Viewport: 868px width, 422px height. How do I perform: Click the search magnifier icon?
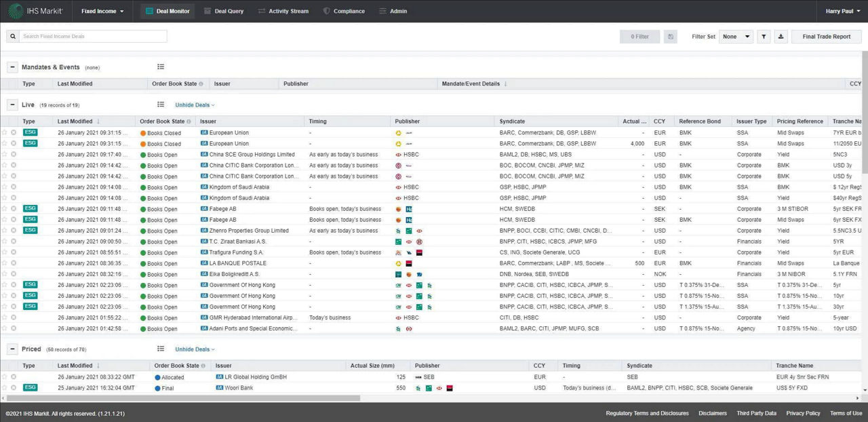(12, 37)
